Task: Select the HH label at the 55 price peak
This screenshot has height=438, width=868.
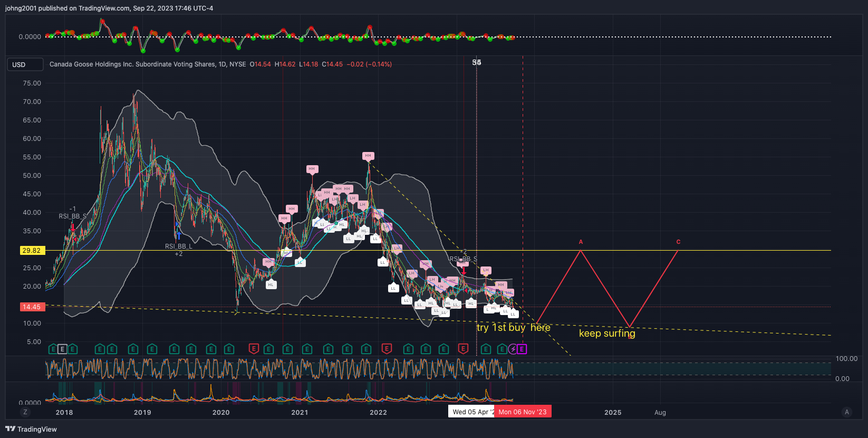Action: point(368,156)
